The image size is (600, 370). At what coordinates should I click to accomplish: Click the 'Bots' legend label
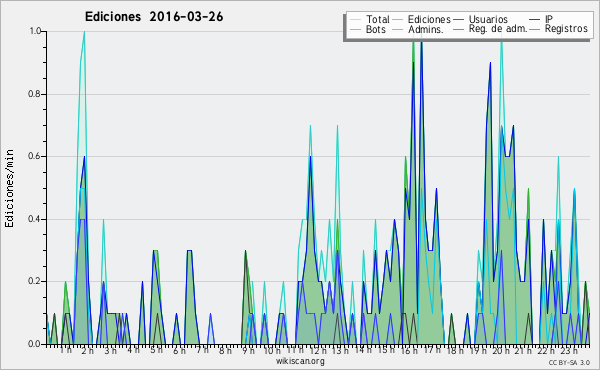375,29
